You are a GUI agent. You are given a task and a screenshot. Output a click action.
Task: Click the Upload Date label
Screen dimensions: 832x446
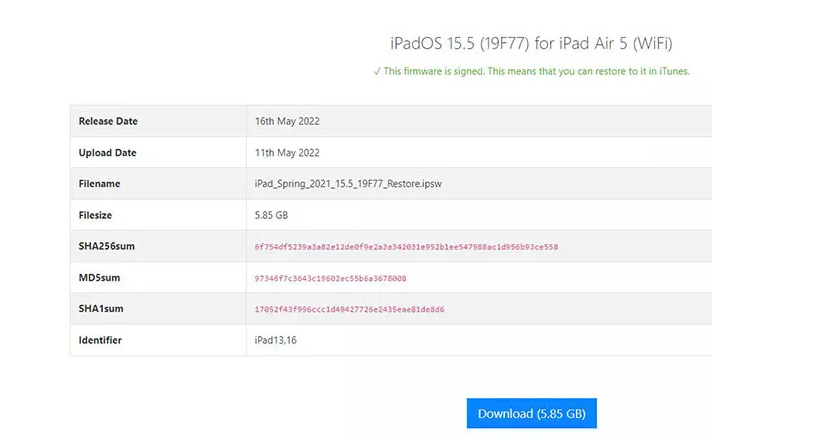(108, 153)
